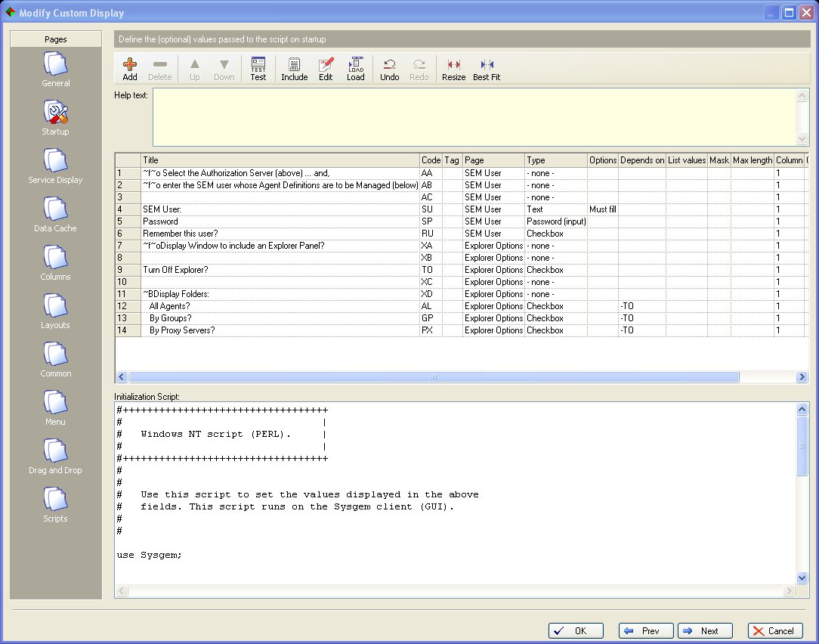Image resolution: width=819 pixels, height=644 pixels.
Task: Go to the Data Cache page
Action: (56, 214)
